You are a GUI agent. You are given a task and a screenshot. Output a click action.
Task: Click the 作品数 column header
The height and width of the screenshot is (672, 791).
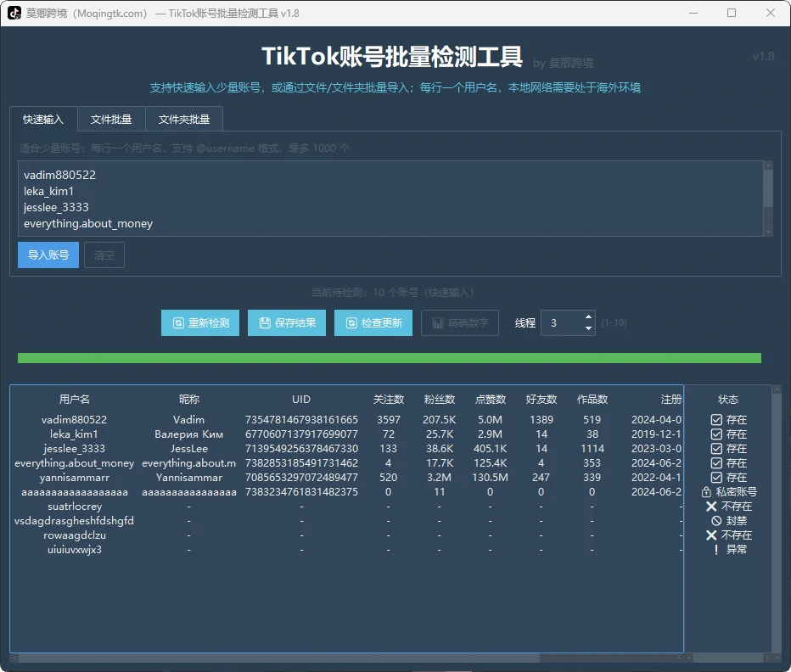point(592,400)
